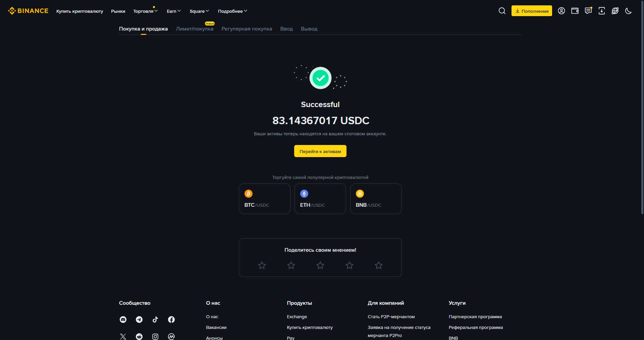Open the Стать P2P-мерчантом link

pyautogui.click(x=391, y=317)
